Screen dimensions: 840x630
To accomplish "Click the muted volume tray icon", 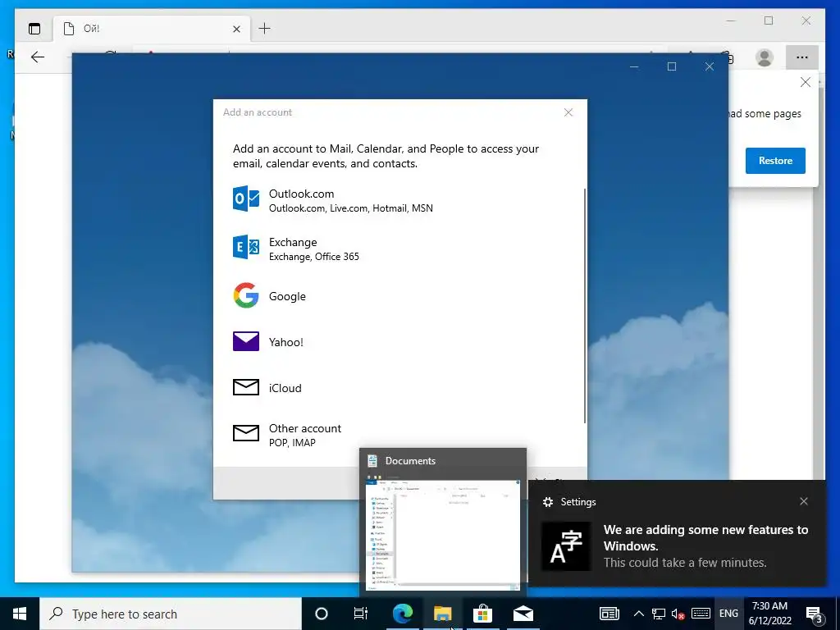I will pos(678,614).
